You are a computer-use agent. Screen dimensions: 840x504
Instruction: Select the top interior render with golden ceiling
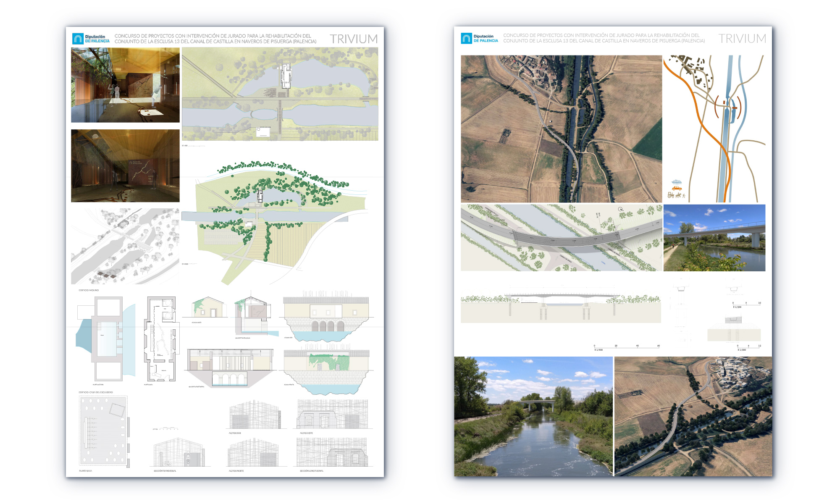pyautogui.click(x=125, y=85)
